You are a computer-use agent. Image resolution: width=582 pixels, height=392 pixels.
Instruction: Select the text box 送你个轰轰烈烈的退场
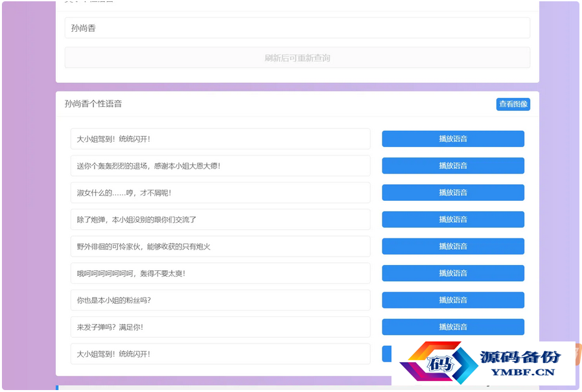click(x=220, y=166)
